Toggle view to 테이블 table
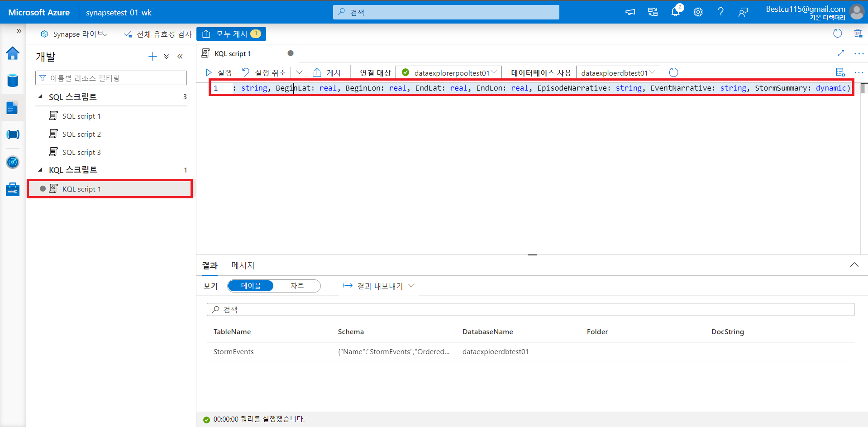Screen dimensions: 868x427 click(x=251, y=286)
